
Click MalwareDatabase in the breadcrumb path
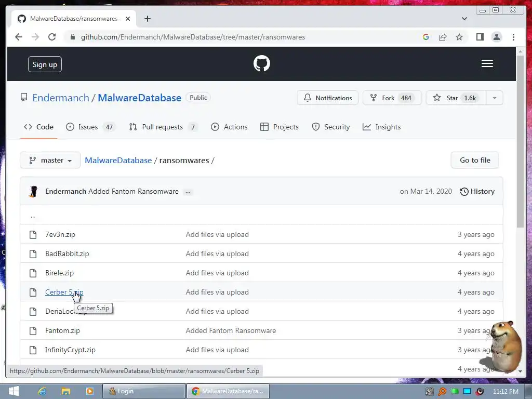point(118,160)
